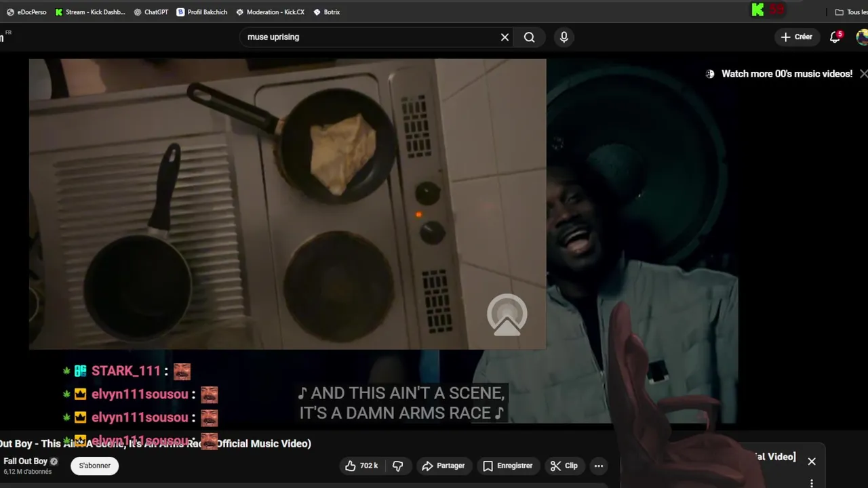Click the '6,12 M d'abonnés' subscriber count
Screen dimensions: 868x488
(x=28, y=472)
